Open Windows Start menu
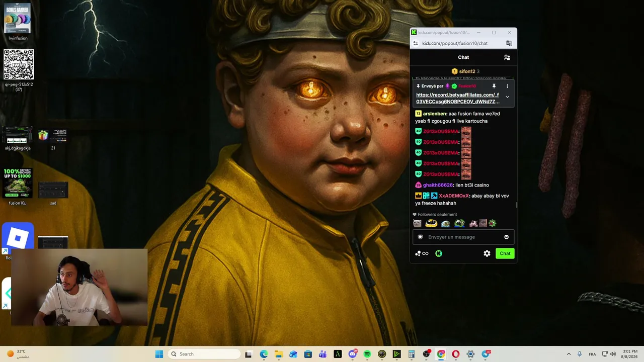The height and width of the screenshot is (362, 644). click(x=159, y=354)
